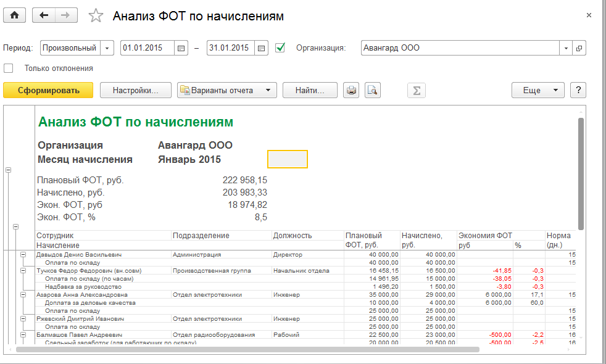This screenshot has height=364, width=606.
Task: Collapse the employee table group
Action: [16, 227]
